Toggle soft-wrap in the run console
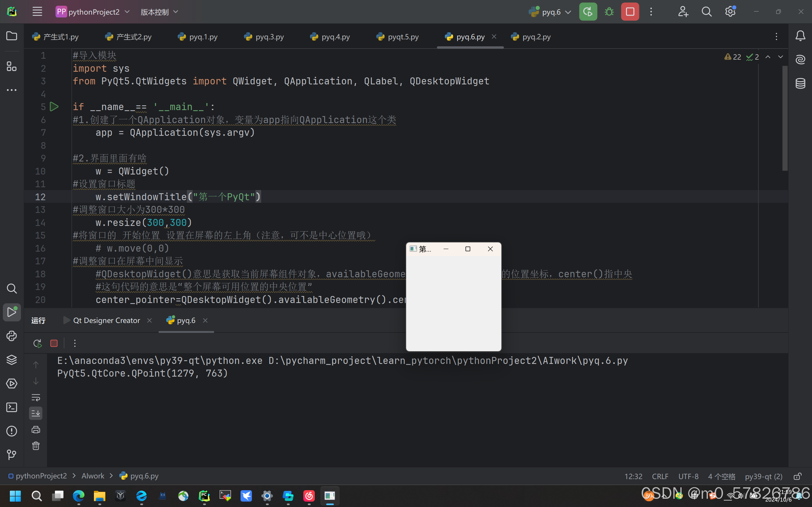Image resolution: width=812 pixels, height=507 pixels. 36,397
